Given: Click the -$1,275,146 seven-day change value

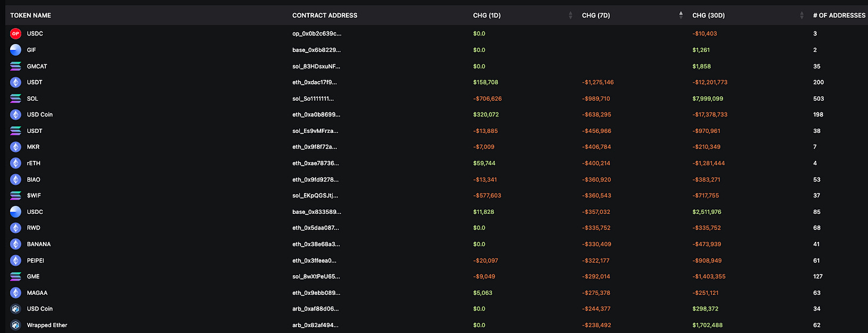Looking at the screenshot, I should pos(599,82).
